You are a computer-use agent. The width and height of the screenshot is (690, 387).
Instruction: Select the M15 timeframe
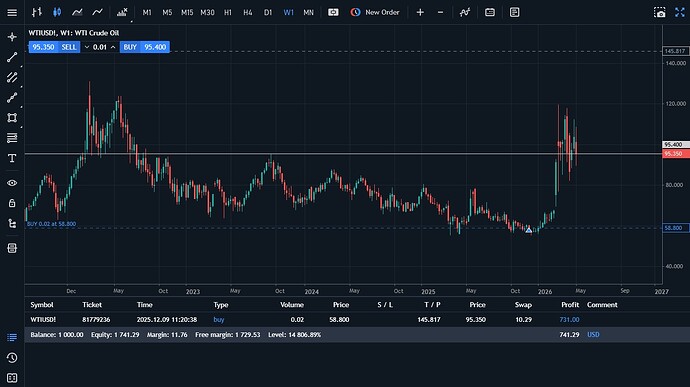pos(187,13)
